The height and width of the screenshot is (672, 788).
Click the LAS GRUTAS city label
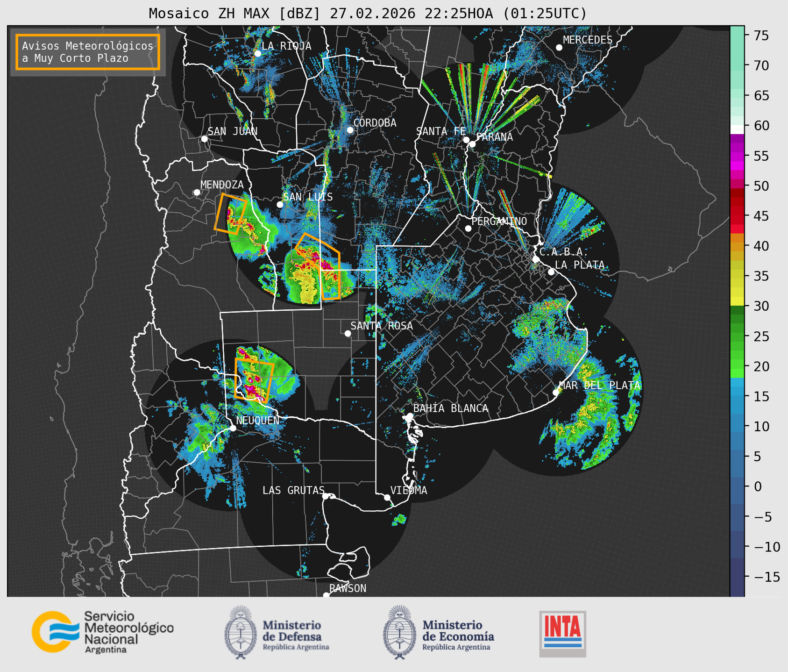(x=293, y=490)
